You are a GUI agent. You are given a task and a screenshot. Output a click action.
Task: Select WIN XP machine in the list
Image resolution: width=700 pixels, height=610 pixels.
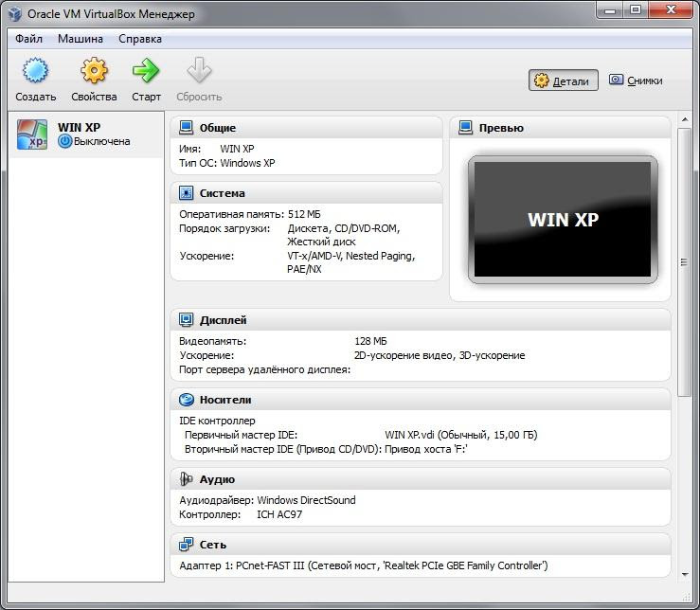coord(86,135)
